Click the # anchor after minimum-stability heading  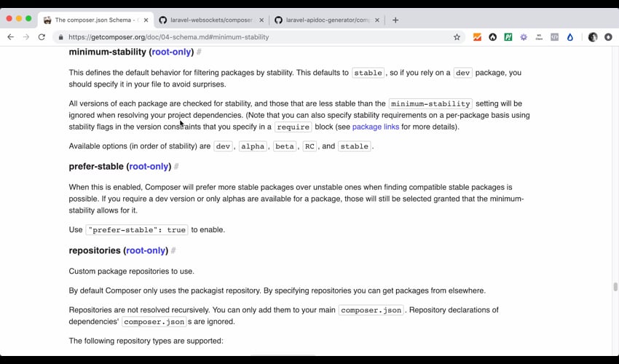[x=199, y=52]
